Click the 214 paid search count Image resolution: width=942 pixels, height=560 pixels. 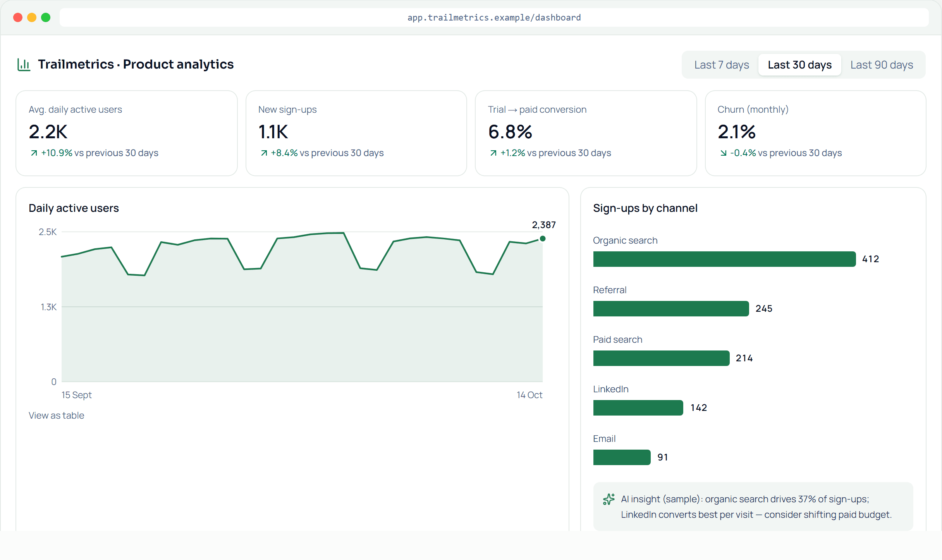[744, 358]
